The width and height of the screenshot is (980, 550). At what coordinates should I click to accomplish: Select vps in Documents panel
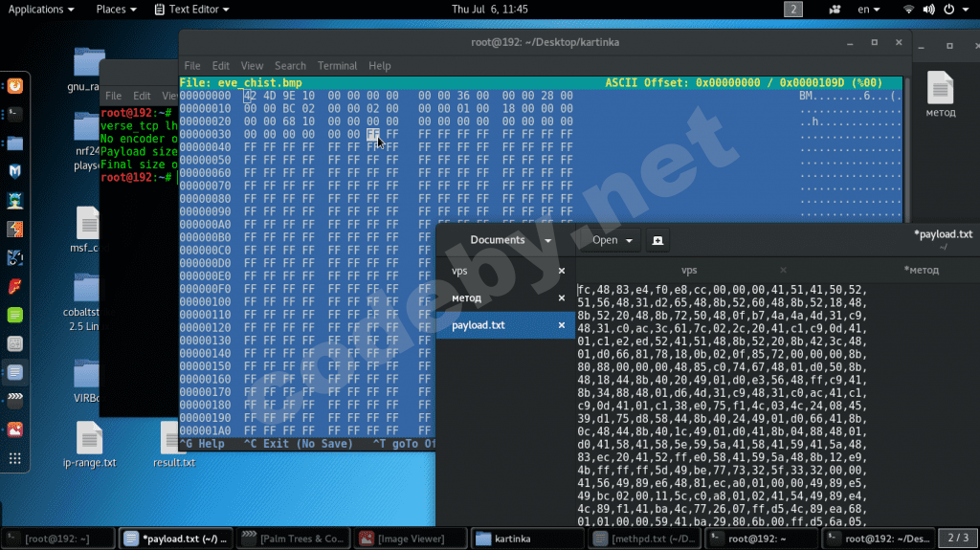point(505,271)
